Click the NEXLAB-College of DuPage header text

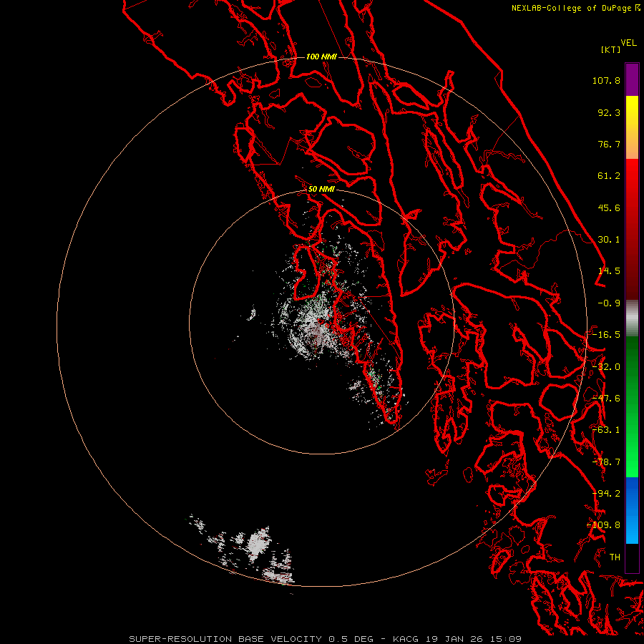pos(571,8)
